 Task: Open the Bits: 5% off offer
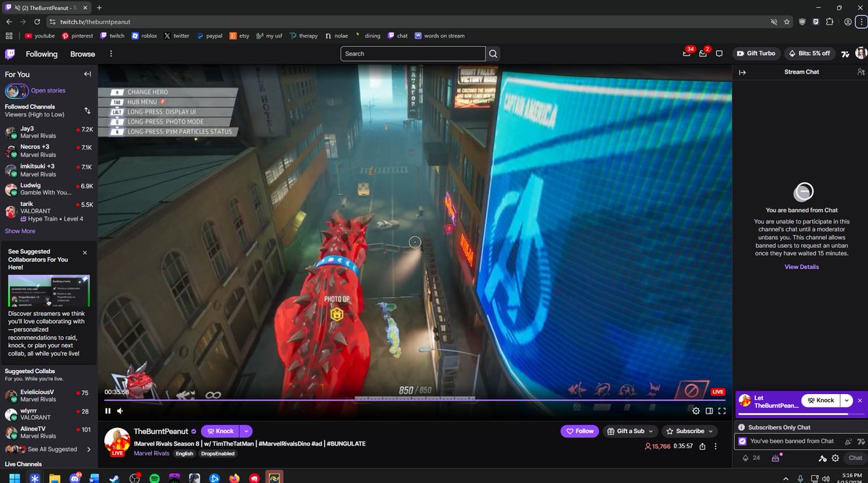coord(809,54)
